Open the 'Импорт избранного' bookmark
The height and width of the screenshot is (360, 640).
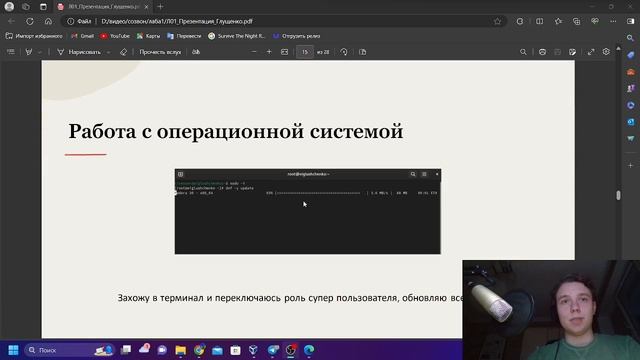34,36
